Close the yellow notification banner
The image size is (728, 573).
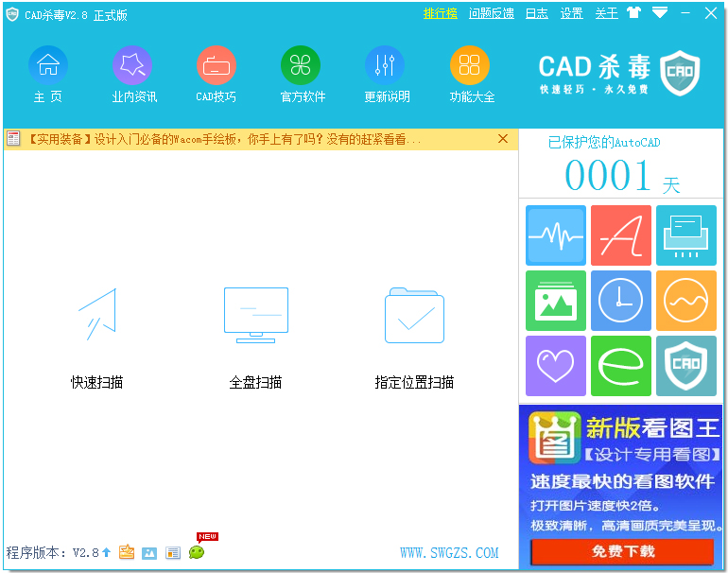click(503, 139)
